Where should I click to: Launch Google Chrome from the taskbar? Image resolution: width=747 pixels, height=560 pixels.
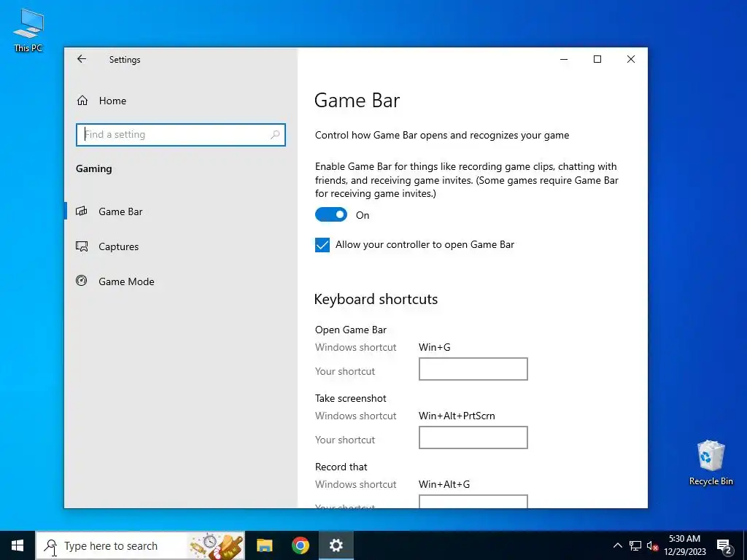pyautogui.click(x=300, y=545)
